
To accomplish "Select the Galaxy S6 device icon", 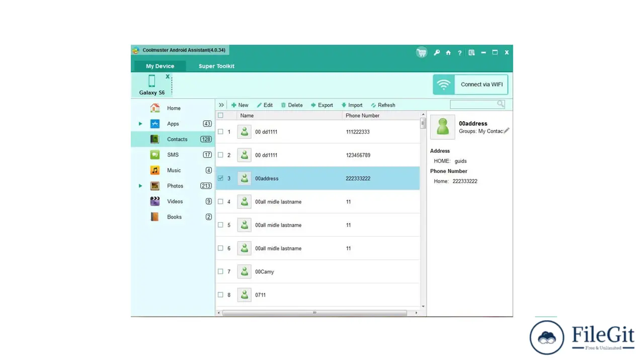I will (152, 81).
